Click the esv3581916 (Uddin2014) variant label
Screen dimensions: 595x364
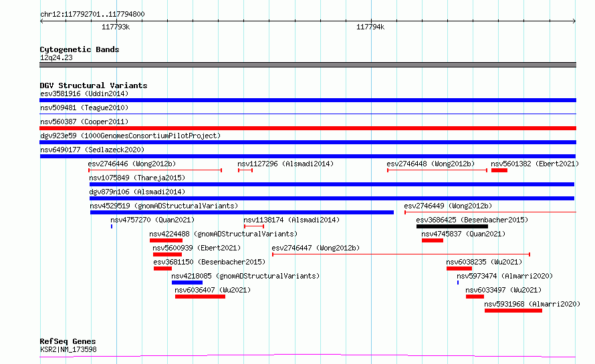[84, 94]
